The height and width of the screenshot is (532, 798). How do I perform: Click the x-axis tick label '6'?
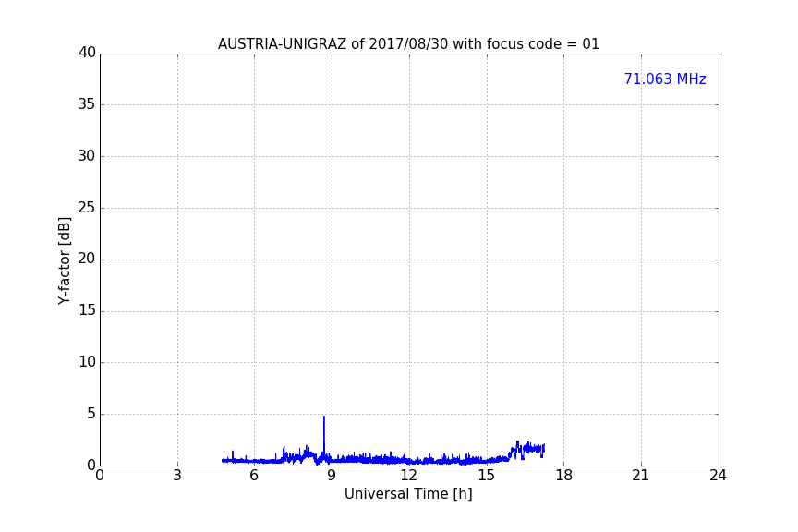[254, 476]
